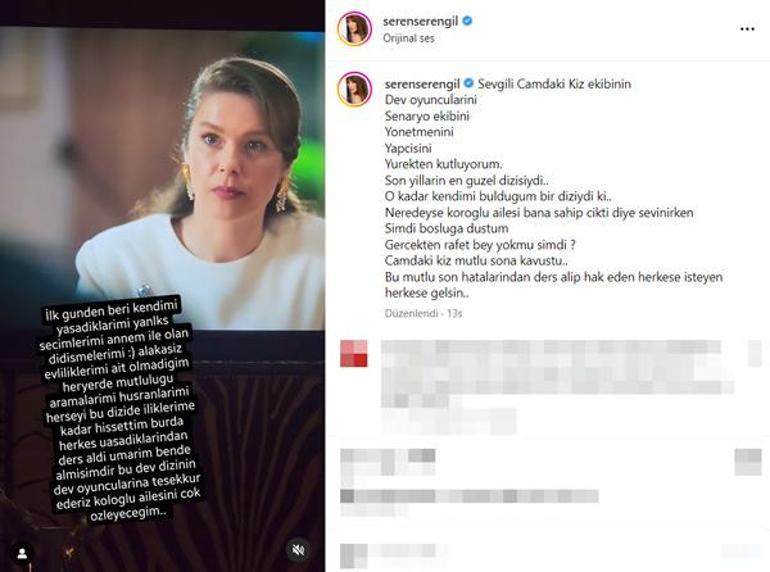Click the video still of the woman
Screen dimensions: 770x572
pos(162,179)
